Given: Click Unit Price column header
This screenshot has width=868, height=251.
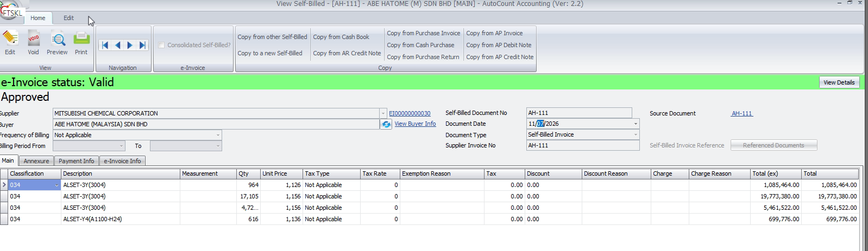Looking at the screenshot, I should (x=281, y=173).
